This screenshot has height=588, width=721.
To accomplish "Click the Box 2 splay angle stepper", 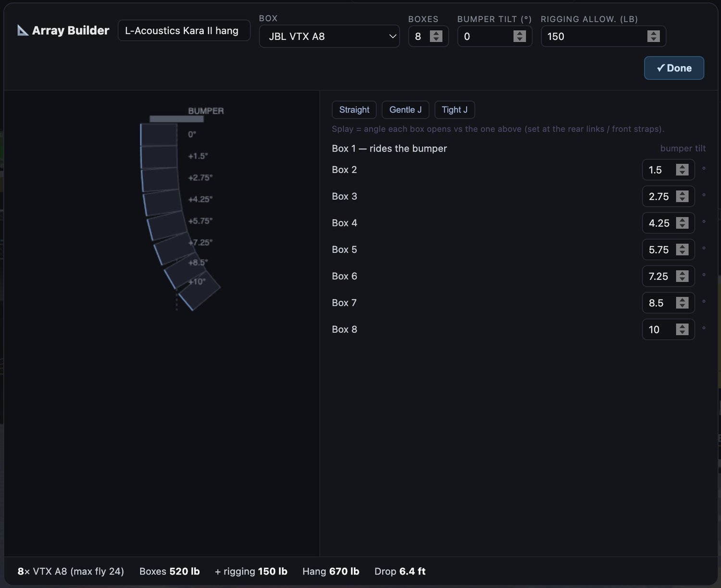I will [682, 170].
